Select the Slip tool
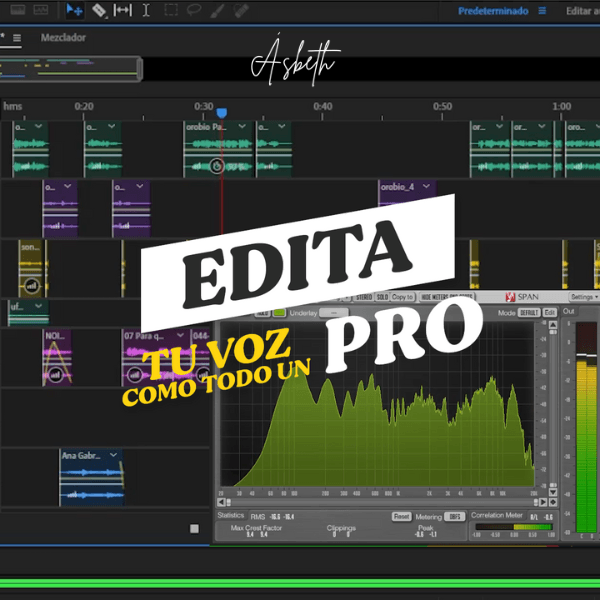Viewport: 600px width, 600px height. click(x=123, y=10)
